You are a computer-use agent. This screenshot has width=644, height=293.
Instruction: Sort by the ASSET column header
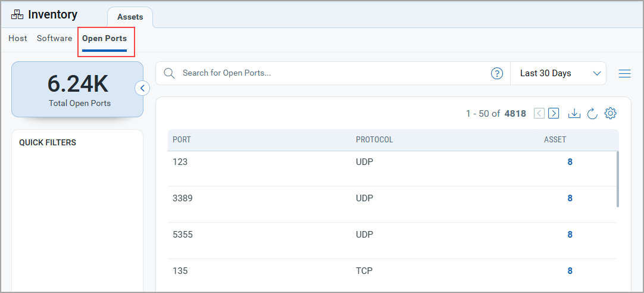555,140
